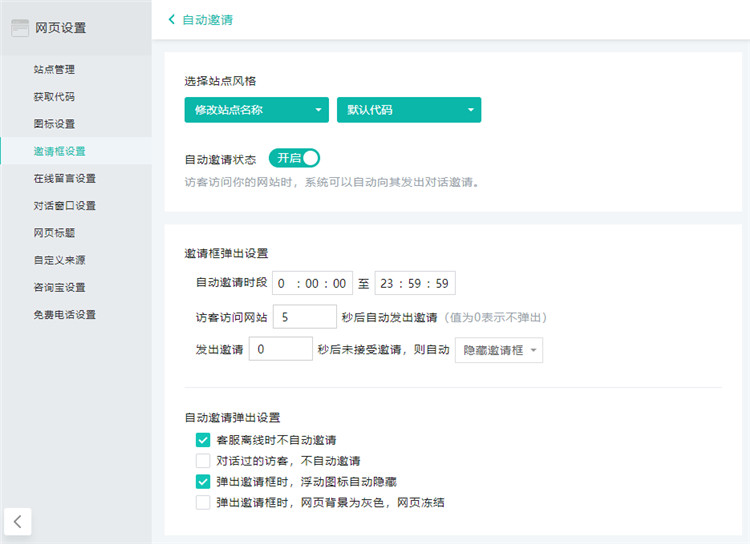Toggle the 自动邀请状态 switch off
The image size is (750, 544).
click(294, 158)
